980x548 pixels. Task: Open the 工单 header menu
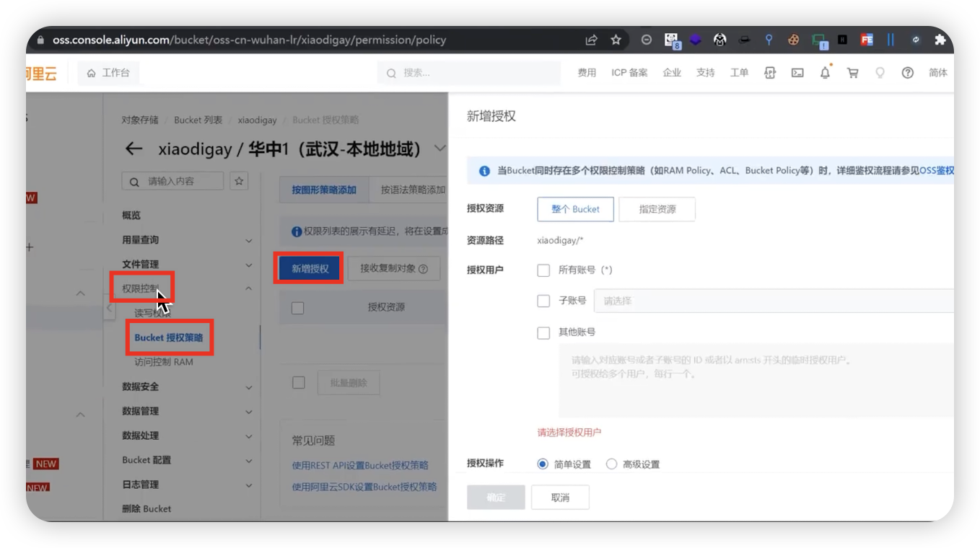739,73
